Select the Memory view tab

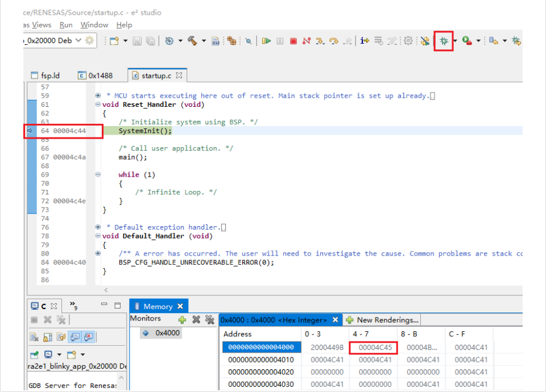(x=158, y=306)
